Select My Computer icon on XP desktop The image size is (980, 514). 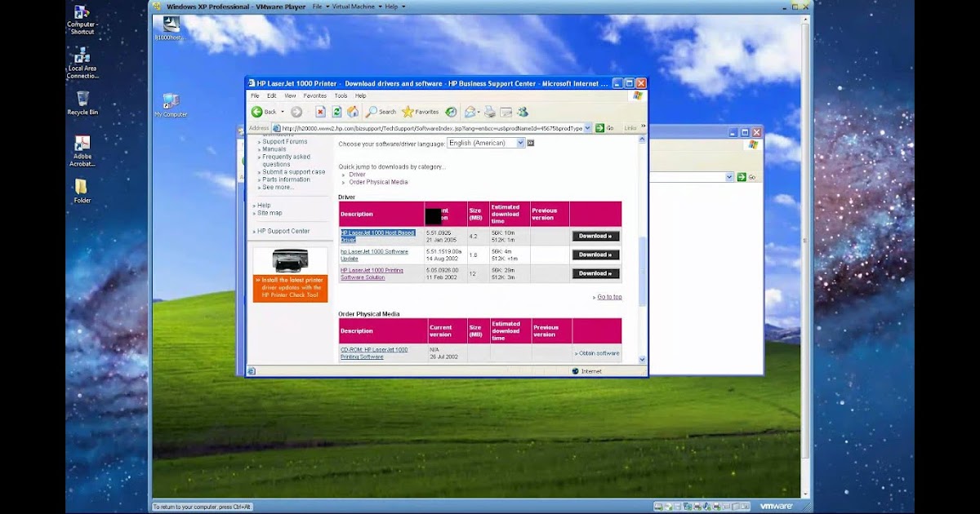point(171,105)
